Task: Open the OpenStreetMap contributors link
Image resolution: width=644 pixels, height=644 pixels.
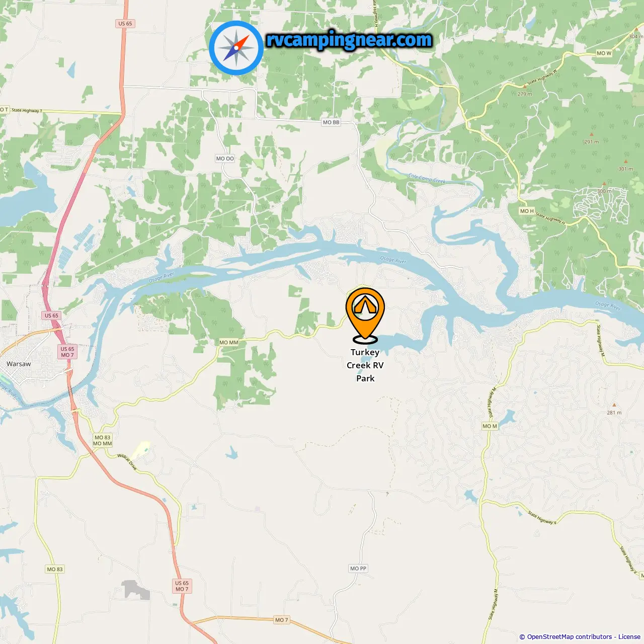Action: coord(569,637)
